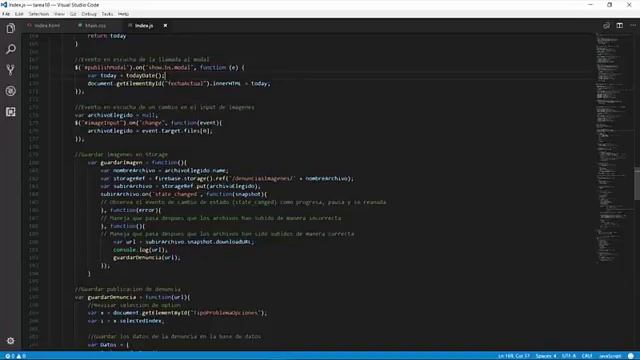Click 'var guardarImagen = function(){' line
The width and height of the screenshot is (640, 360).
[x=137, y=162]
